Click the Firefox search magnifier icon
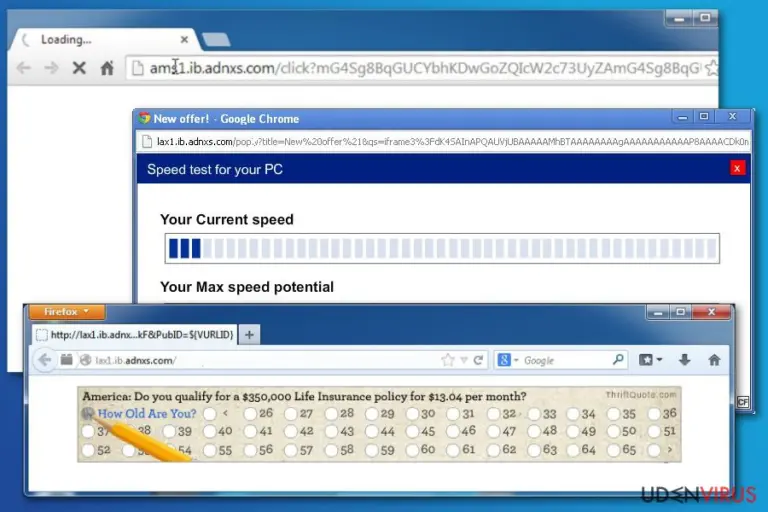 coord(618,360)
